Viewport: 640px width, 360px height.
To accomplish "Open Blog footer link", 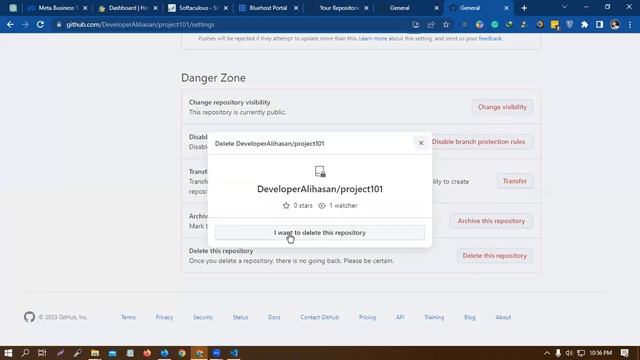I will click(469, 317).
